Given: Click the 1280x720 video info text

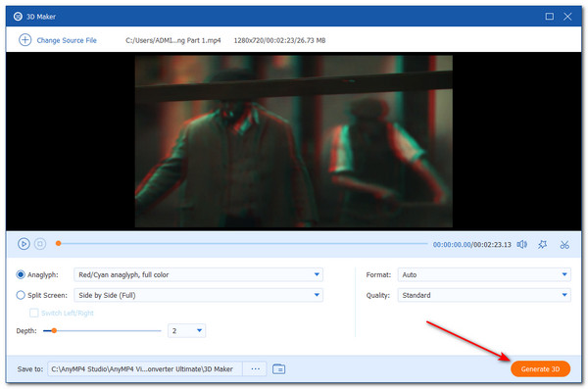Looking at the screenshot, I should coord(279,40).
